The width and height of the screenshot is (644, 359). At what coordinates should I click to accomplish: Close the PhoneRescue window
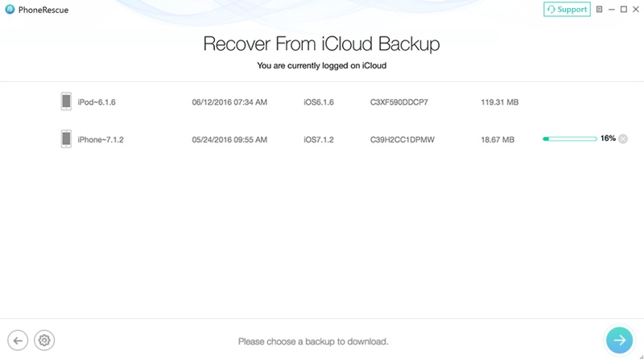(636, 10)
